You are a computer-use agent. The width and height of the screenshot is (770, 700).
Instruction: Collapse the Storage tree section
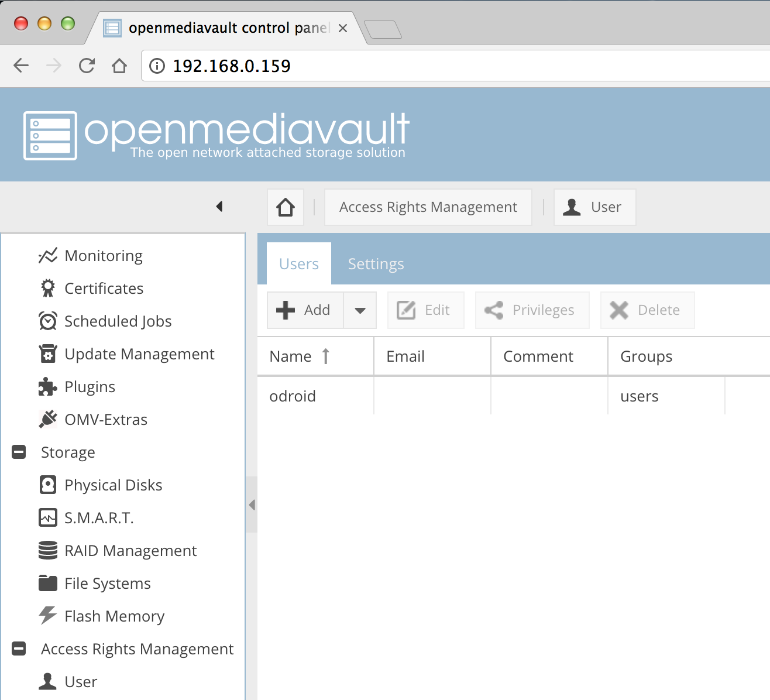pyautogui.click(x=19, y=452)
